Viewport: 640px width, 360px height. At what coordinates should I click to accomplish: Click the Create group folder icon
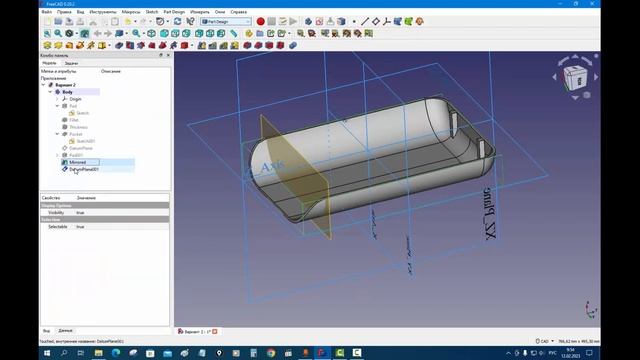[260, 33]
